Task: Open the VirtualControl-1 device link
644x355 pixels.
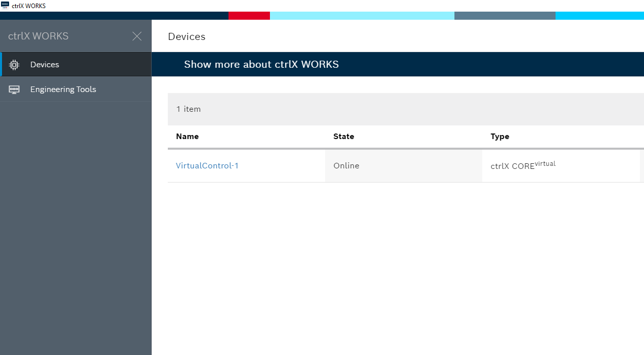Action: click(207, 165)
